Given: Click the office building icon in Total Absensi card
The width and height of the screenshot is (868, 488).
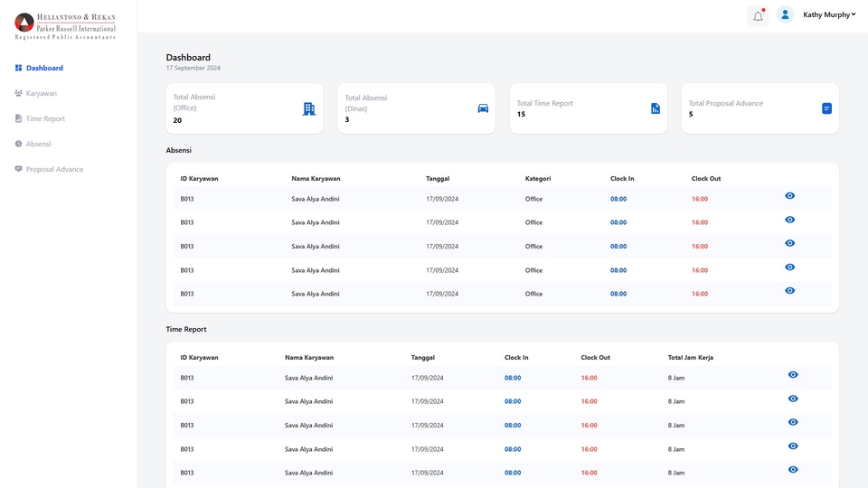Looking at the screenshot, I should coord(308,108).
